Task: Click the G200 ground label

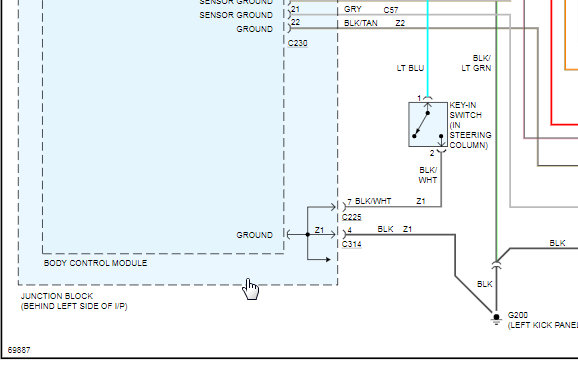Action: (518, 315)
